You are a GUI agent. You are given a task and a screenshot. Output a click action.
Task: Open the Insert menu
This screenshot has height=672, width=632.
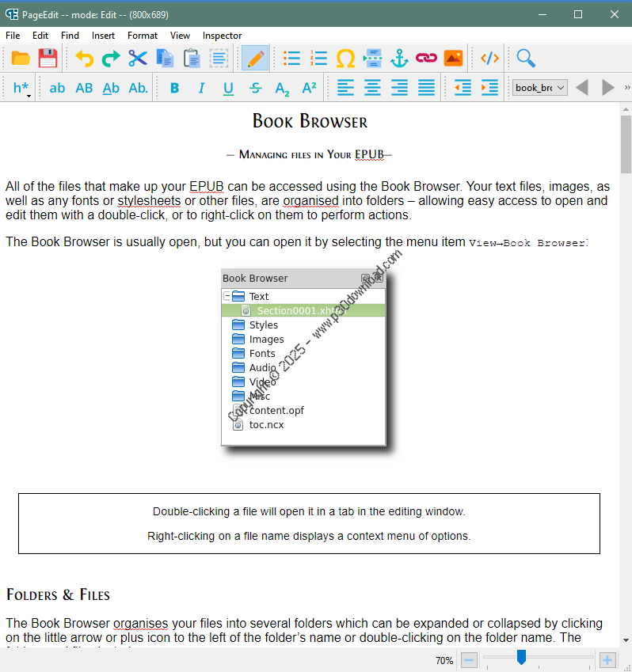tap(103, 36)
